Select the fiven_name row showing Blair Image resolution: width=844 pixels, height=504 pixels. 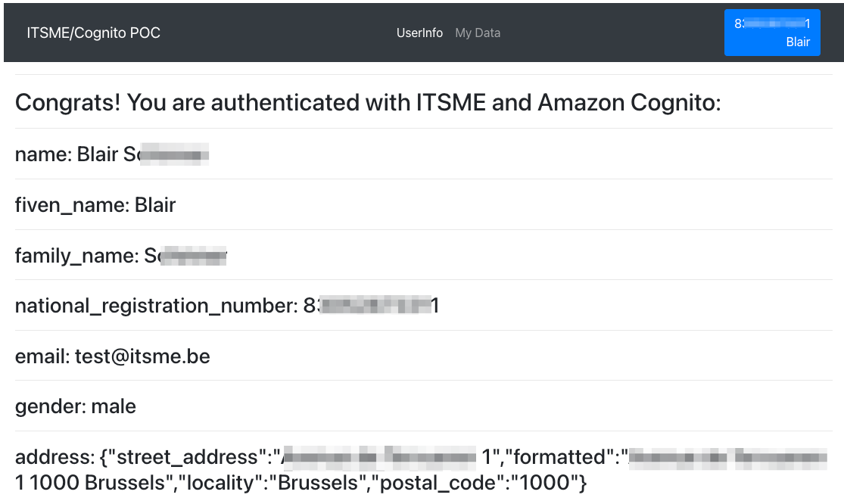click(x=95, y=204)
